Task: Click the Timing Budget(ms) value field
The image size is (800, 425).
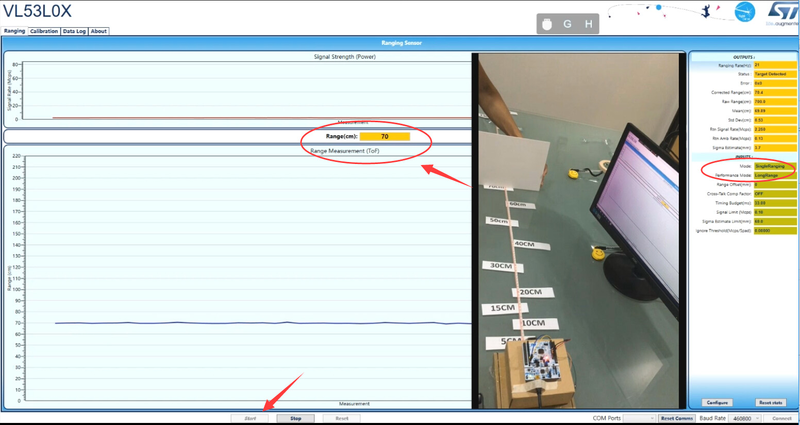Action: (774, 203)
